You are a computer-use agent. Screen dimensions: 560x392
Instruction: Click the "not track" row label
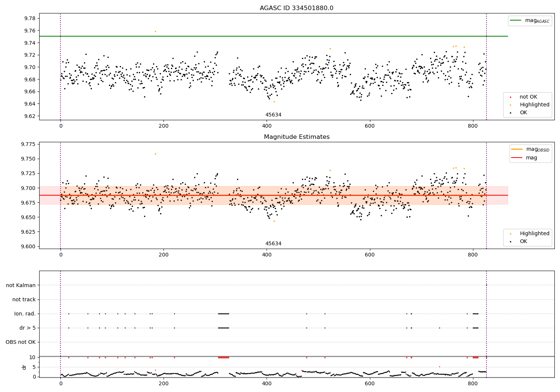24,300
